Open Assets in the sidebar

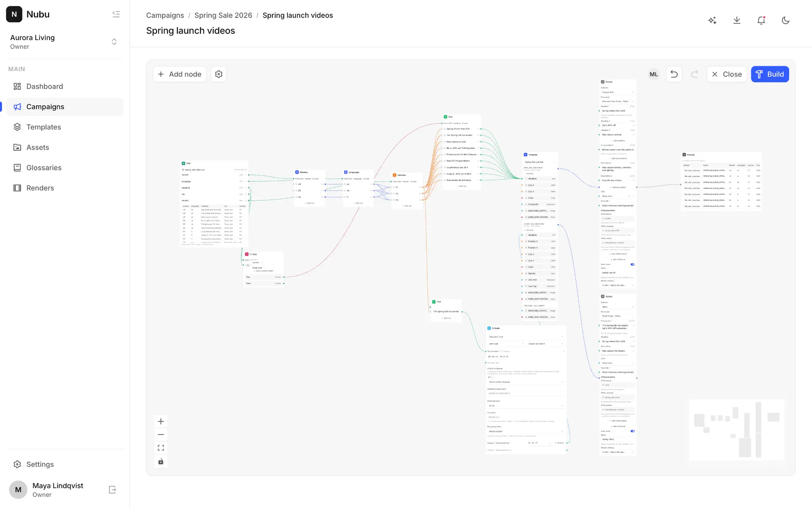pos(65,147)
